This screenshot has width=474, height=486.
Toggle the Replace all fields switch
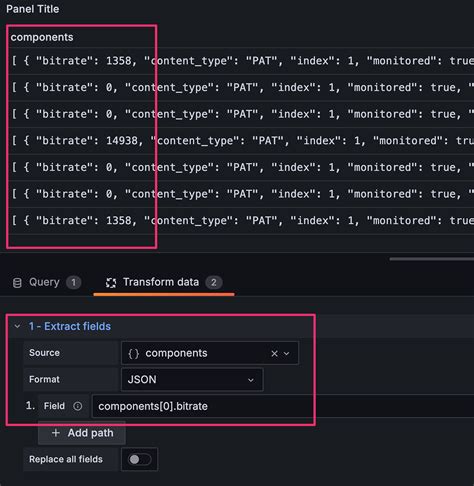(139, 460)
